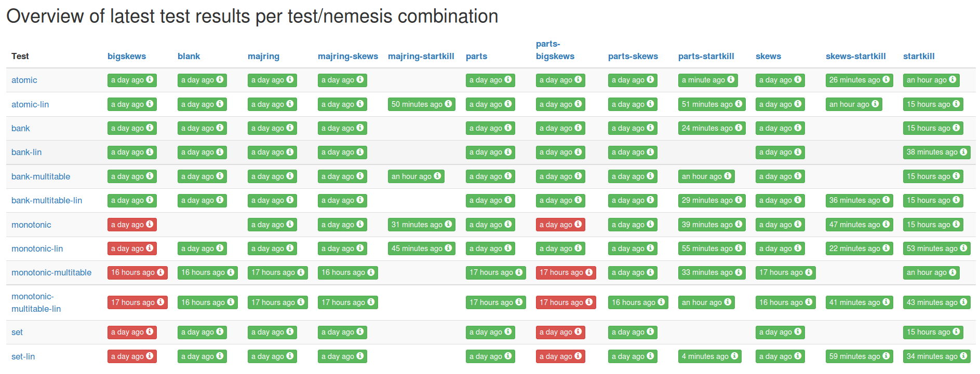This screenshot has width=980, height=374.
Task: Click info icon on set-lin parts-startkill badge
Action: [x=734, y=356]
